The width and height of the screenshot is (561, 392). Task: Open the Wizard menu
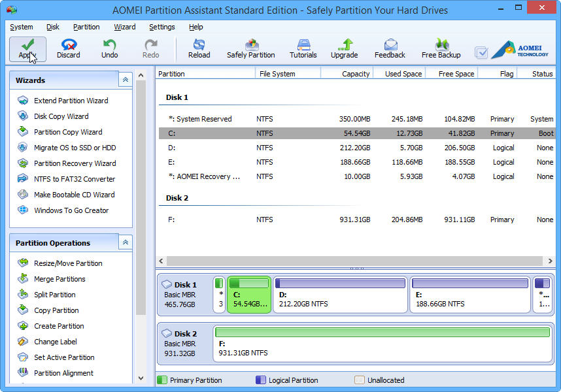[x=124, y=27]
